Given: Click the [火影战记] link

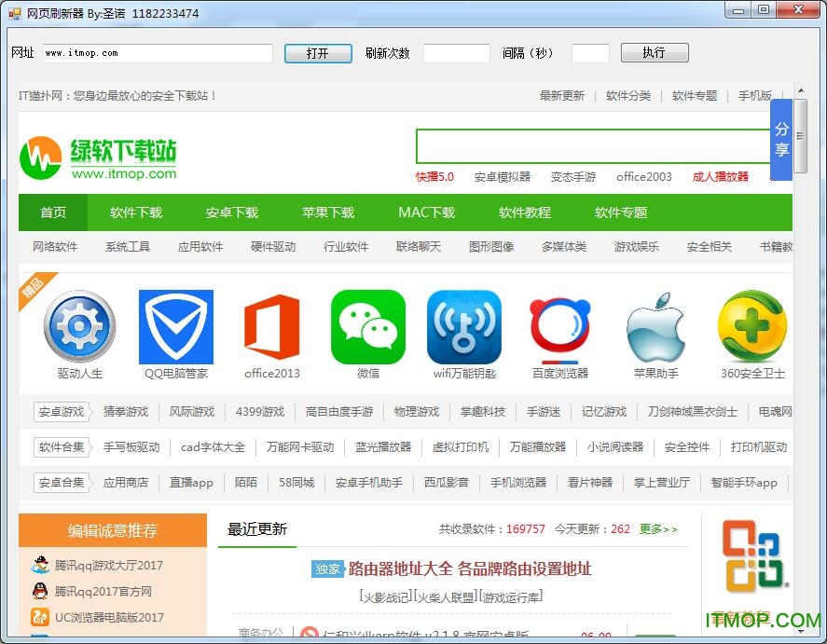Looking at the screenshot, I should (x=386, y=597).
